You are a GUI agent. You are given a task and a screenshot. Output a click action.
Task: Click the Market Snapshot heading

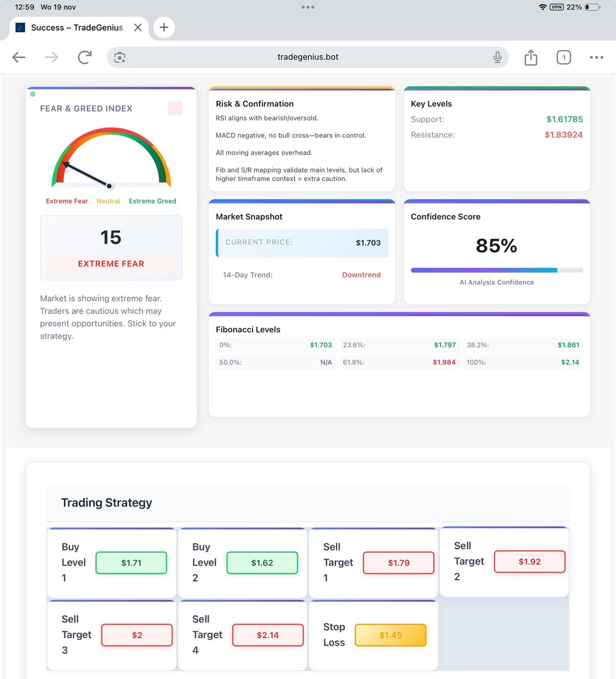(249, 217)
